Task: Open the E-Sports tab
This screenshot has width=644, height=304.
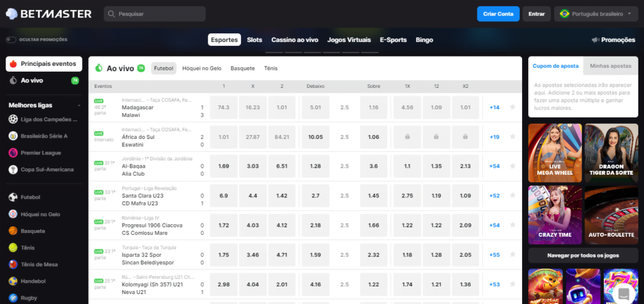Action: click(x=393, y=40)
